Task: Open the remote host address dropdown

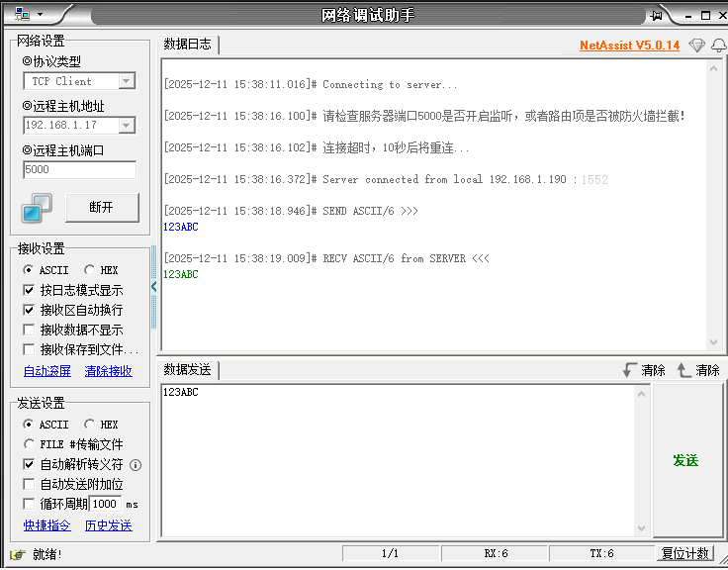Action: [x=126, y=125]
